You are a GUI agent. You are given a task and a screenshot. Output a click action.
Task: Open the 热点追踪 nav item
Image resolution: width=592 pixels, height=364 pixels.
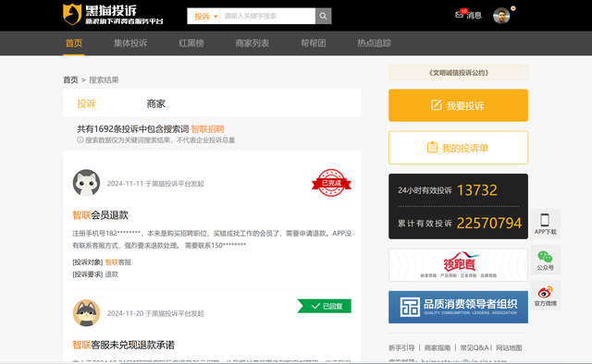point(374,43)
